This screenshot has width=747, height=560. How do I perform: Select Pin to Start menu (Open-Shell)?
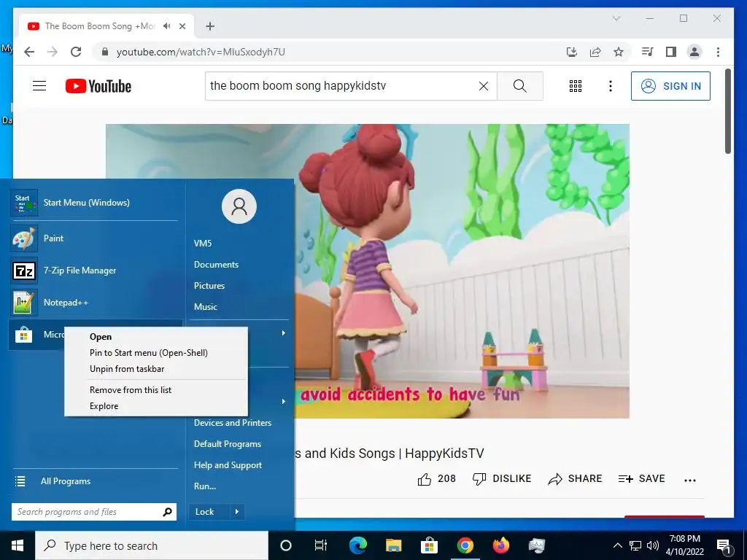pos(156,353)
